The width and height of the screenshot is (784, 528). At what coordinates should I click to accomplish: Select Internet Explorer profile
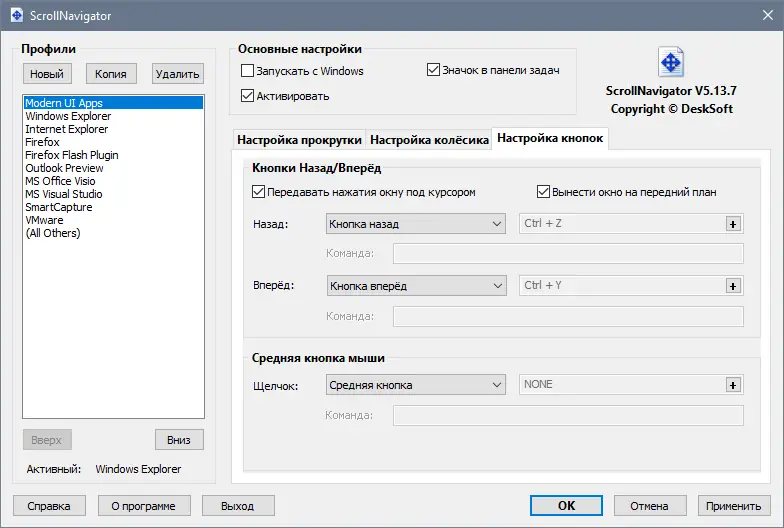click(x=114, y=129)
